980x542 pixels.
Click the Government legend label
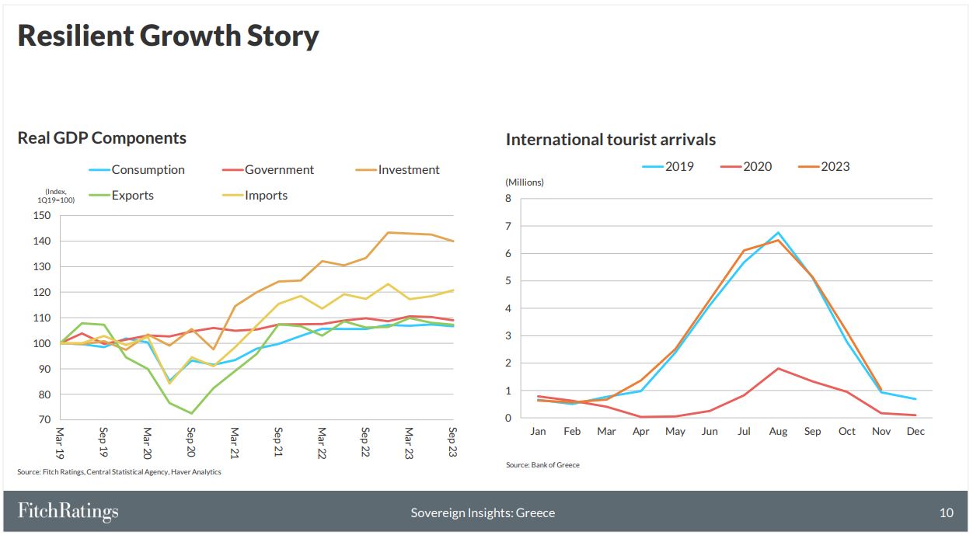pos(280,169)
